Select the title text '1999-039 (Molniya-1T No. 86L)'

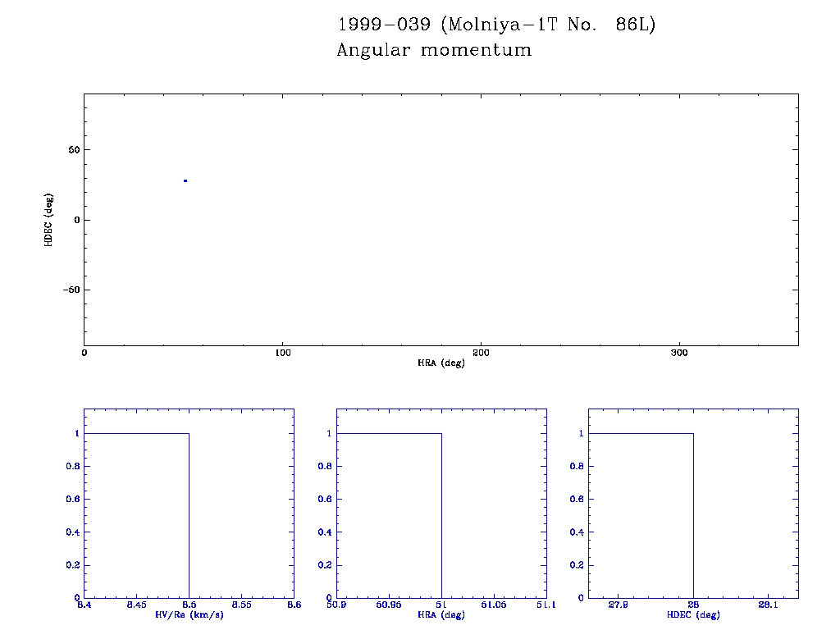[495, 25]
